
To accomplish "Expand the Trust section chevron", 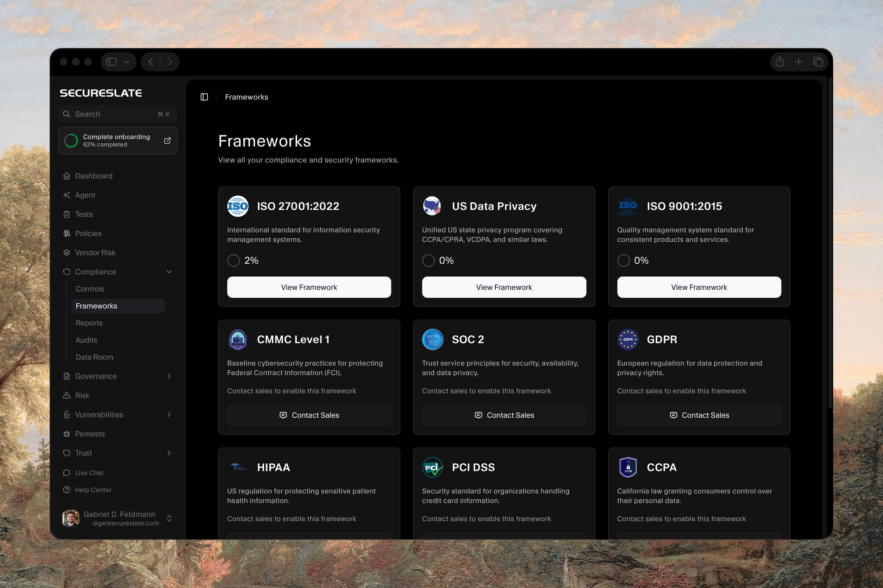I will pyautogui.click(x=169, y=453).
